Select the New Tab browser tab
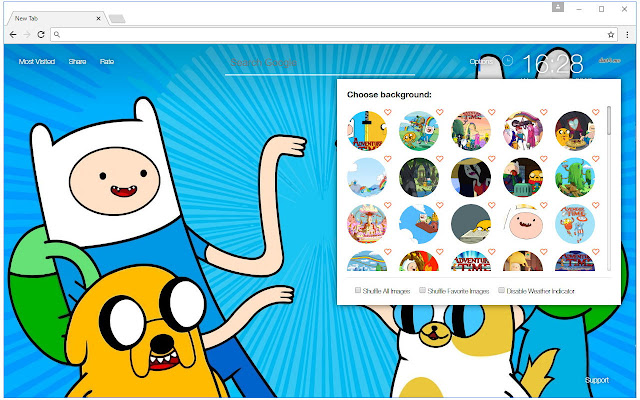This screenshot has width=640, height=400. click(x=57, y=18)
